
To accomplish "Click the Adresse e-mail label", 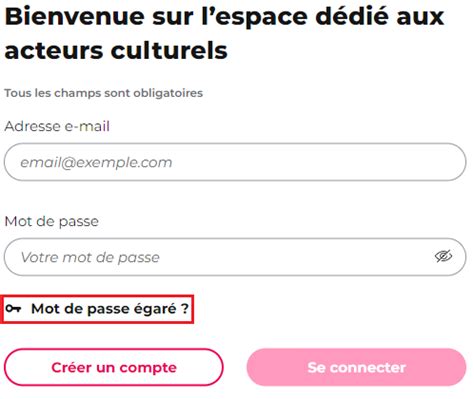I will tap(57, 126).
